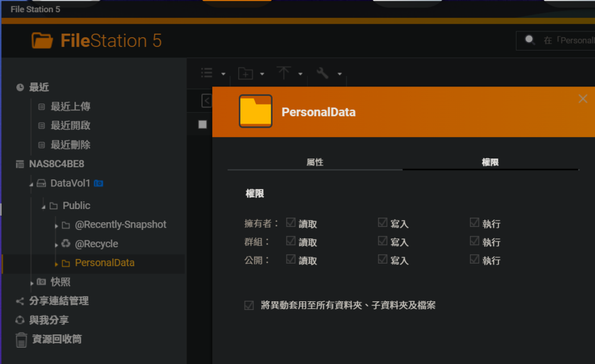Click the snapshot camera badge next to DataVol1
Image resolution: width=595 pixels, height=364 pixels.
[99, 183]
